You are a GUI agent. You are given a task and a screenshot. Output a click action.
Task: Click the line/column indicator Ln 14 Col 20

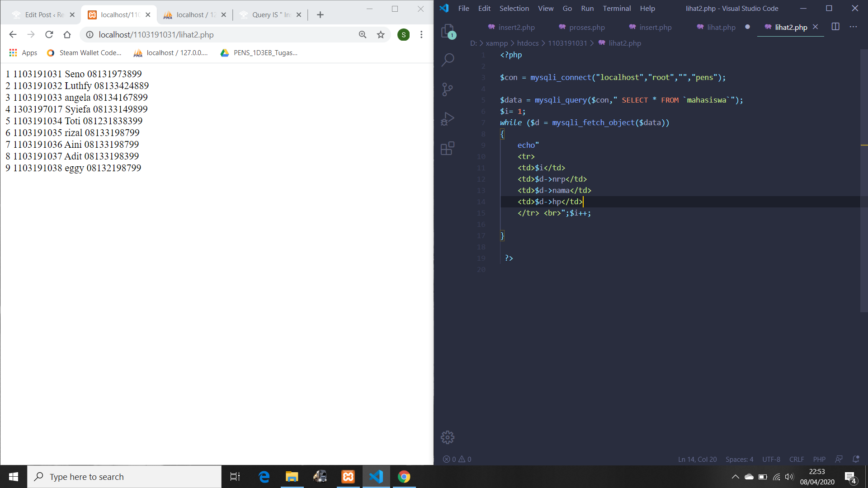click(697, 459)
